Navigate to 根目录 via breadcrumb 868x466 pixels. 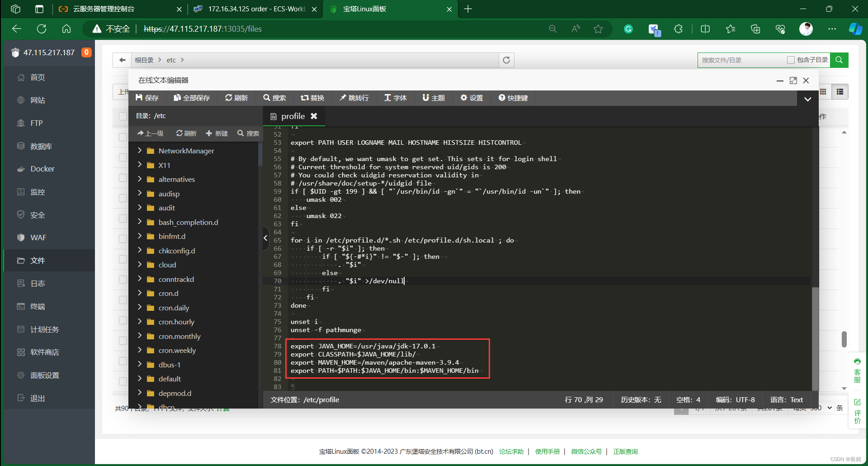pyautogui.click(x=144, y=60)
